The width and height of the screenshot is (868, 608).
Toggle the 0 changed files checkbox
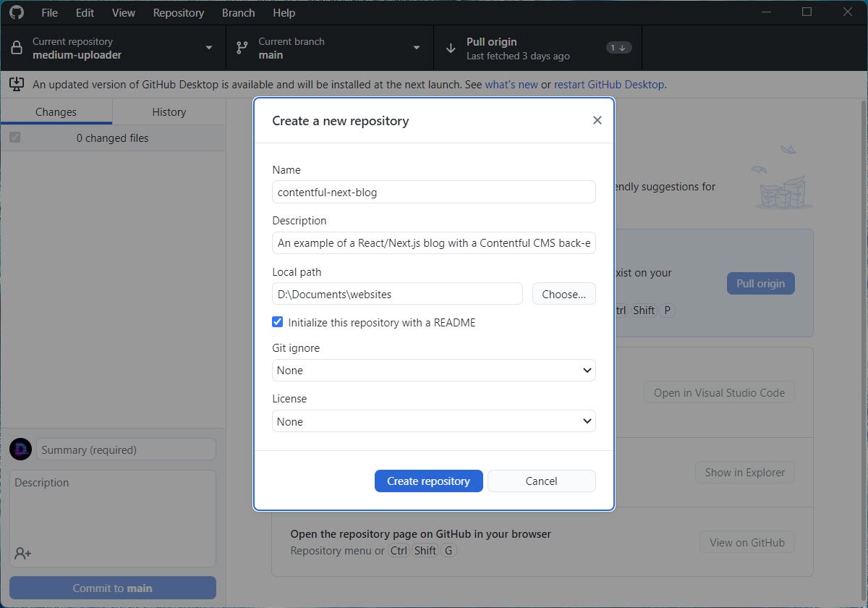click(14, 138)
